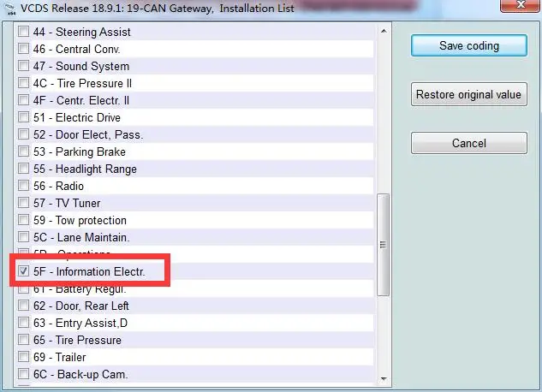The height and width of the screenshot is (392, 542).
Task: Click the scrollbar up arrow
Action: point(384,31)
